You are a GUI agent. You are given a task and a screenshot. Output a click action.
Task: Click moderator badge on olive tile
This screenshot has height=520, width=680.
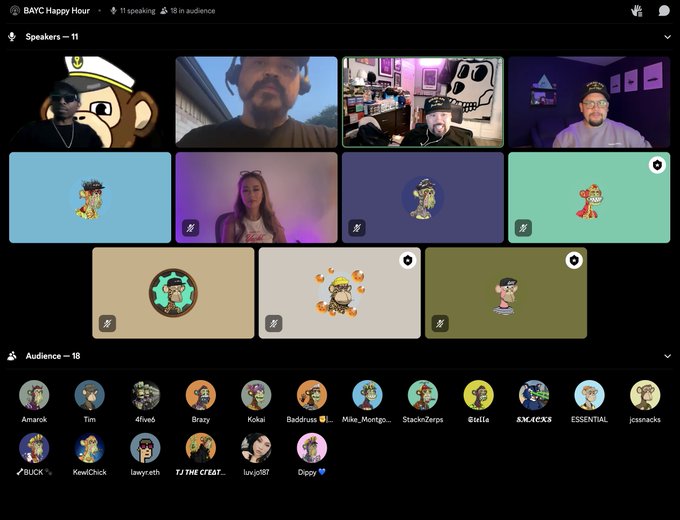[x=574, y=260]
